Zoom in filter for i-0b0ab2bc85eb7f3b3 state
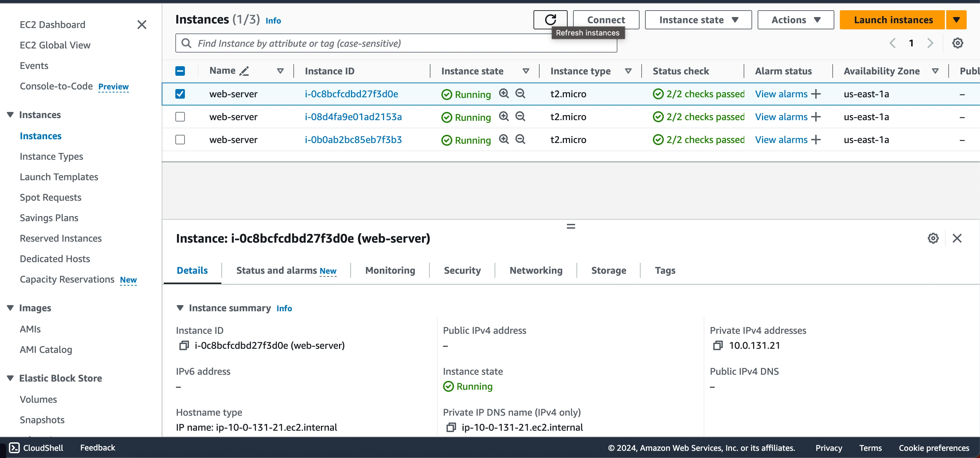 coord(504,139)
